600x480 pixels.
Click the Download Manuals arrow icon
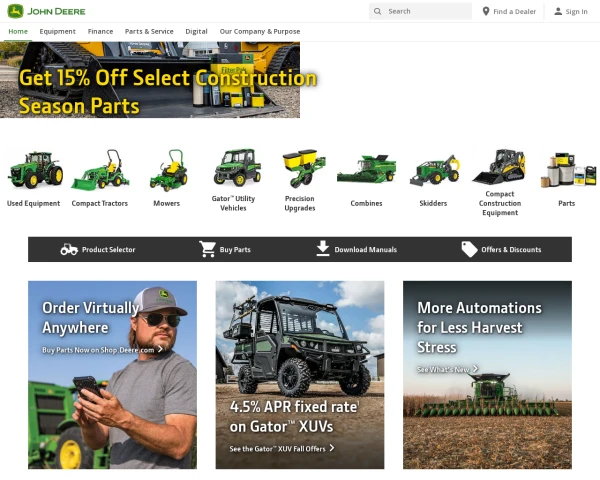tap(323, 248)
